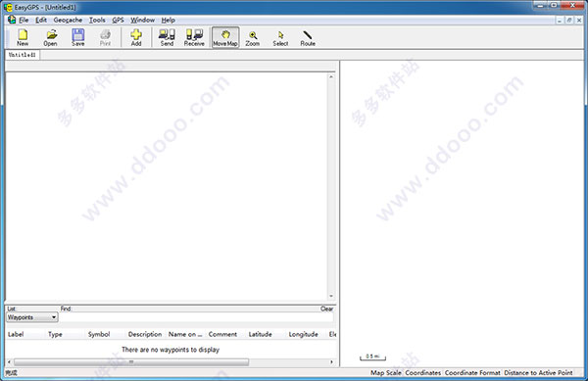This screenshot has height=381, width=588.
Task: Sort by the Longitude column header
Action: tap(303, 334)
